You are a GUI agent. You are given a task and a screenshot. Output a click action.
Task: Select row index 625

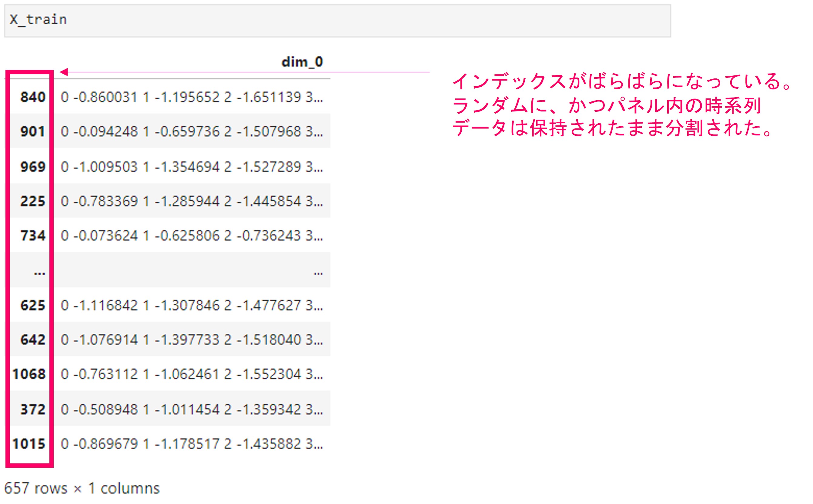(x=33, y=305)
